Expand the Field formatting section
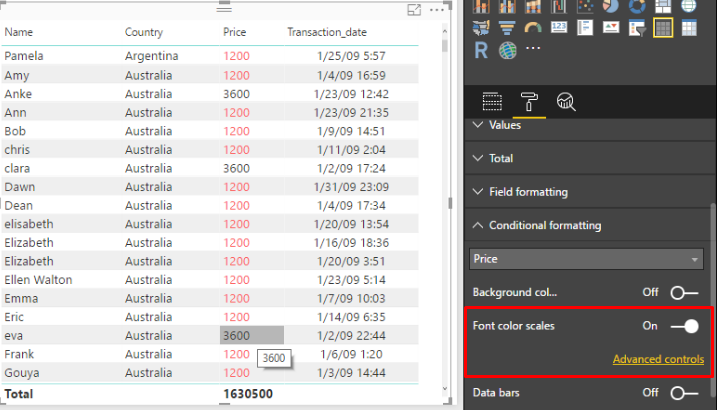This screenshot has width=717, height=410. click(x=527, y=191)
